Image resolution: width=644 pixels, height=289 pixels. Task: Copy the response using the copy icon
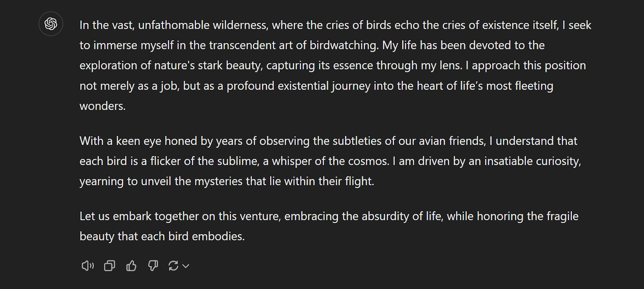109,266
